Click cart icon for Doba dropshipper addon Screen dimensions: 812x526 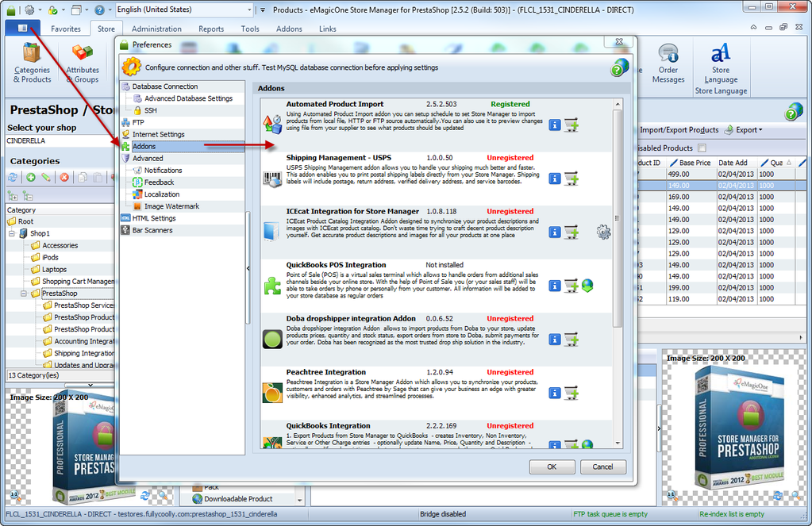[571, 340]
